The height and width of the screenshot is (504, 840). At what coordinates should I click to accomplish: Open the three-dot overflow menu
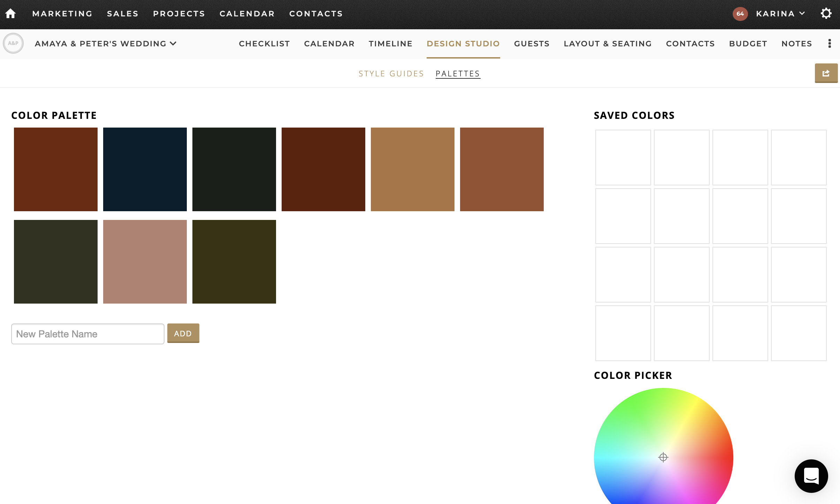click(830, 43)
